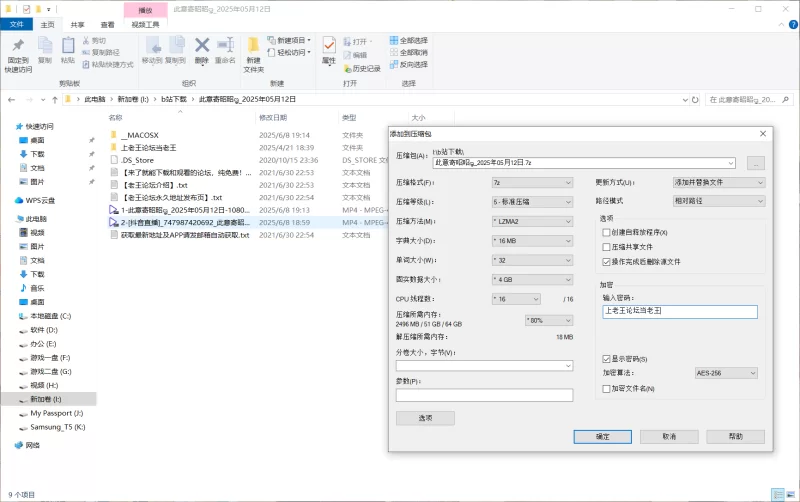Click the up-arrow navigation icon
800x502 pixels.
53,100
